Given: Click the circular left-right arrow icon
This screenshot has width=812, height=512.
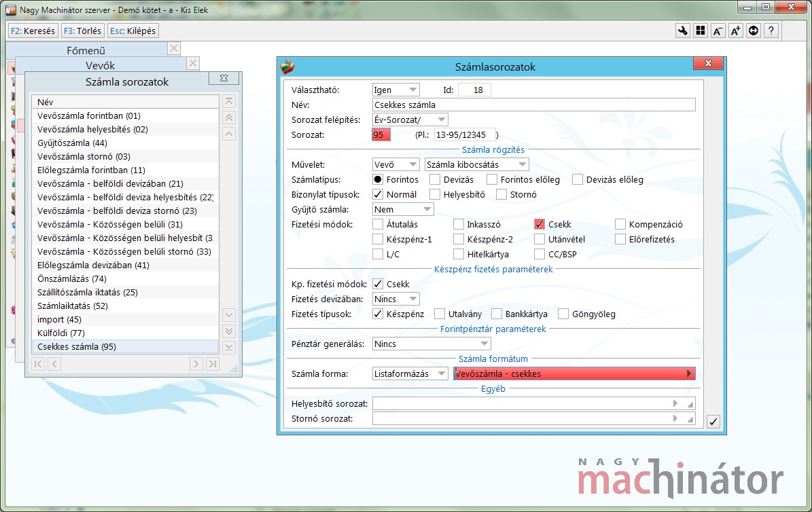Looking at the screenshot, I should pos(754,31).
